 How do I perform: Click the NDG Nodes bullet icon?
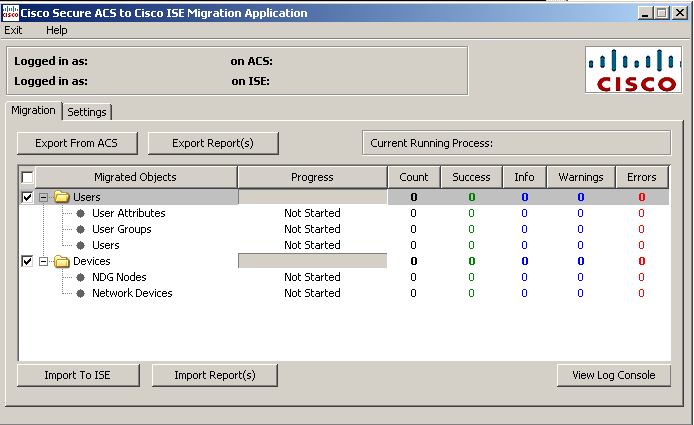click(81, 278)
